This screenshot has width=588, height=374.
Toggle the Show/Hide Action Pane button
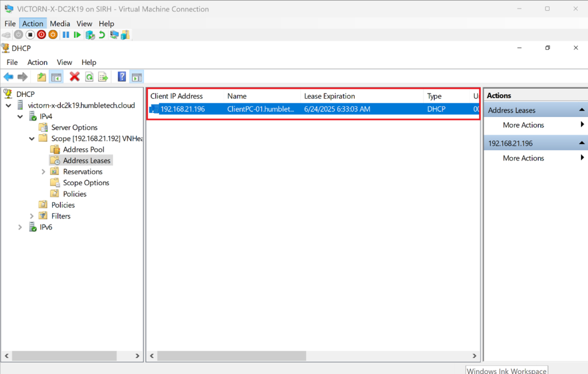(x=136, y=77)
